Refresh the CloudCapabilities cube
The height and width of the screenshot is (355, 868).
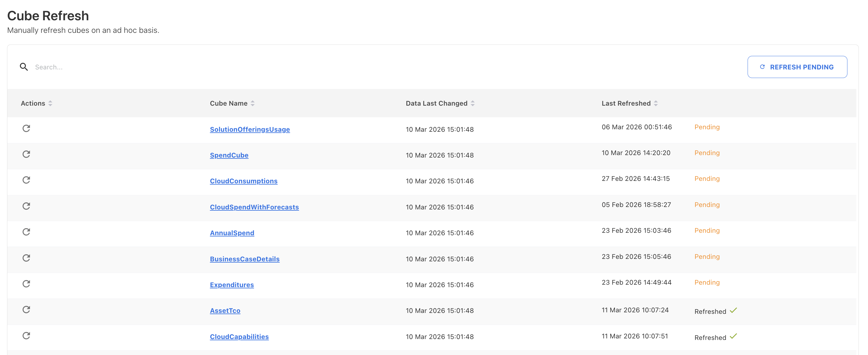point(26,335)
